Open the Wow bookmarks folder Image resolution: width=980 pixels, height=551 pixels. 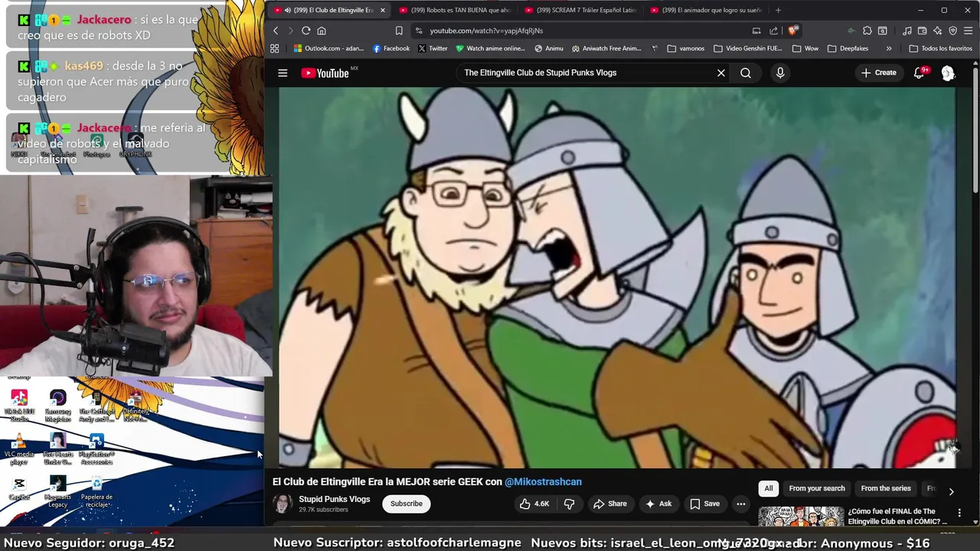click(805, 48)
